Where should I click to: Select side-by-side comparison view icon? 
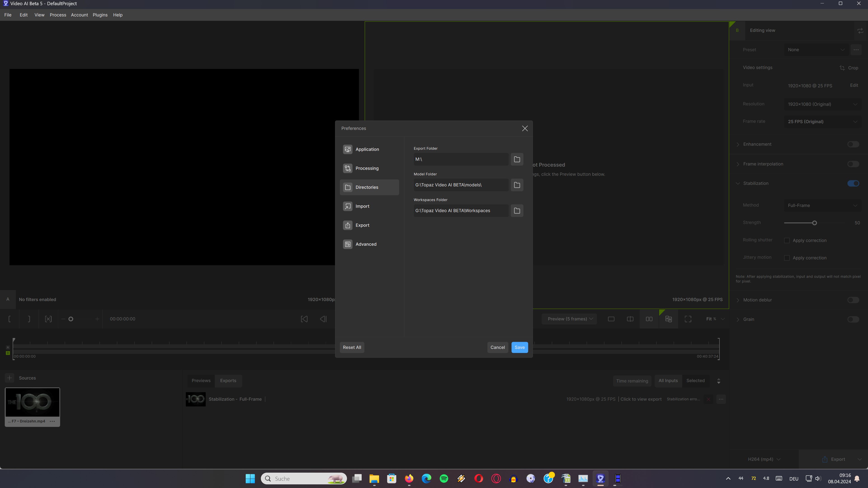(649, 319)
